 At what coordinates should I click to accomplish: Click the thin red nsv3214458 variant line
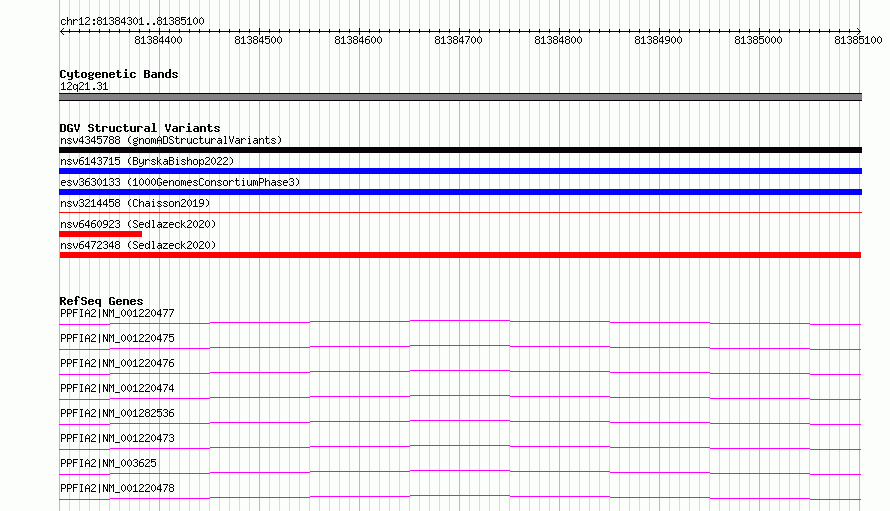[460, 212]
